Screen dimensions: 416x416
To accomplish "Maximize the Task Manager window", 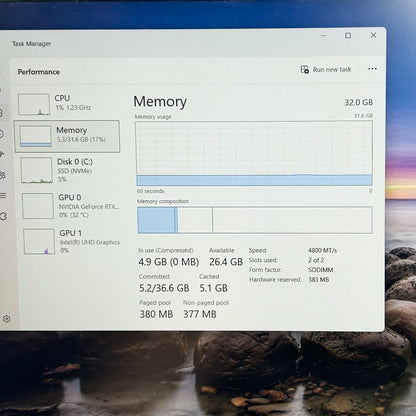I will tap(348, 35).
